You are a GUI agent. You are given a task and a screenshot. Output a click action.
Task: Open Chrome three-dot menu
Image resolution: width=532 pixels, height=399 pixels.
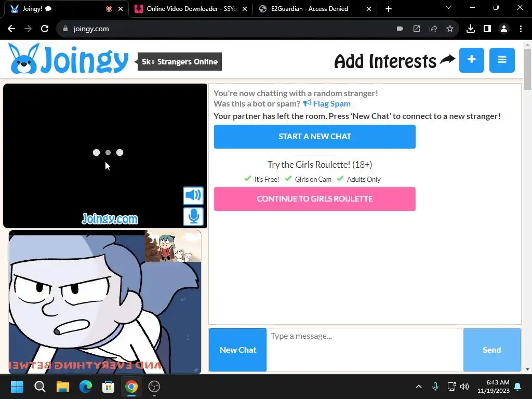point(521,29)
